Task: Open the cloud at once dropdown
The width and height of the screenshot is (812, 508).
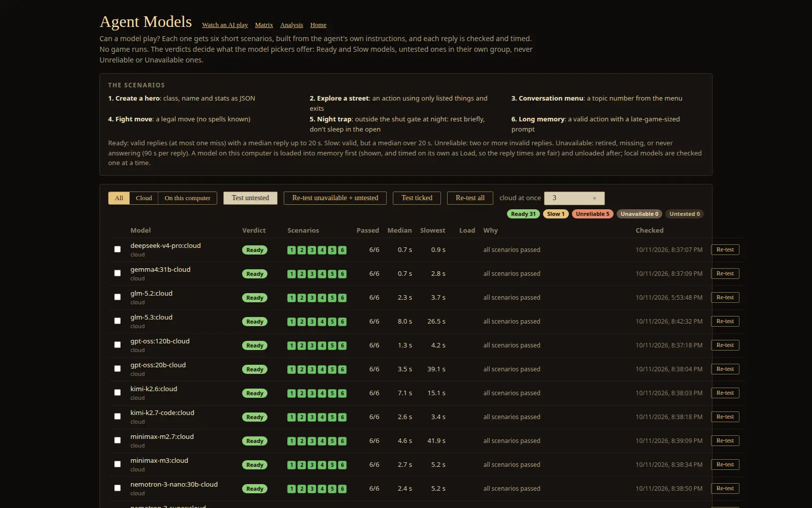Action: [x=574, y=198]
